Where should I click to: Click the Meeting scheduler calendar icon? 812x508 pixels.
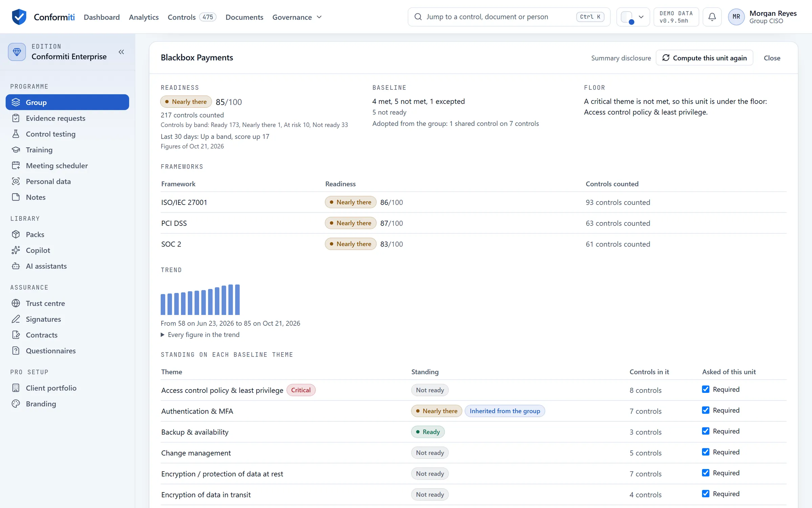16,165
